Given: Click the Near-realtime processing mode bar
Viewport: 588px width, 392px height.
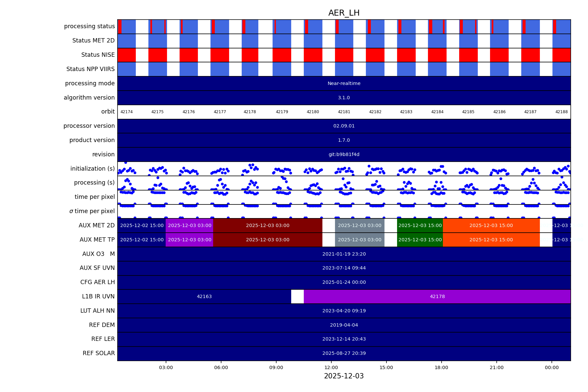Looking at the screenshot, I should 344,83.
